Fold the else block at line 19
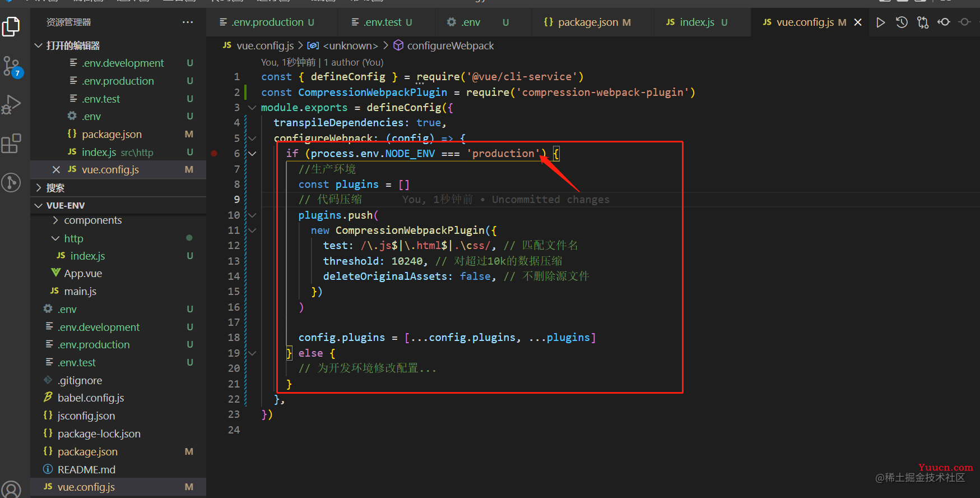 [252, 353]
